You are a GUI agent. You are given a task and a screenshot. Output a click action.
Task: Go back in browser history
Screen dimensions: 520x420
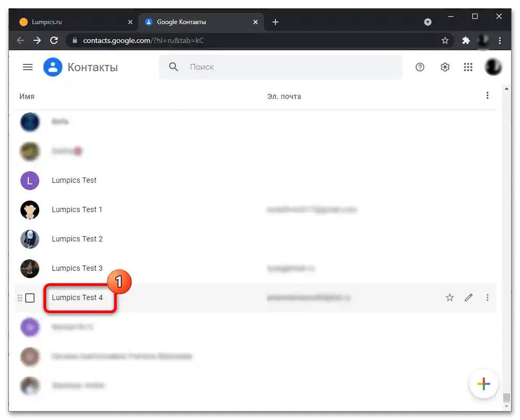pyautogui.click(x=20, y=40)
